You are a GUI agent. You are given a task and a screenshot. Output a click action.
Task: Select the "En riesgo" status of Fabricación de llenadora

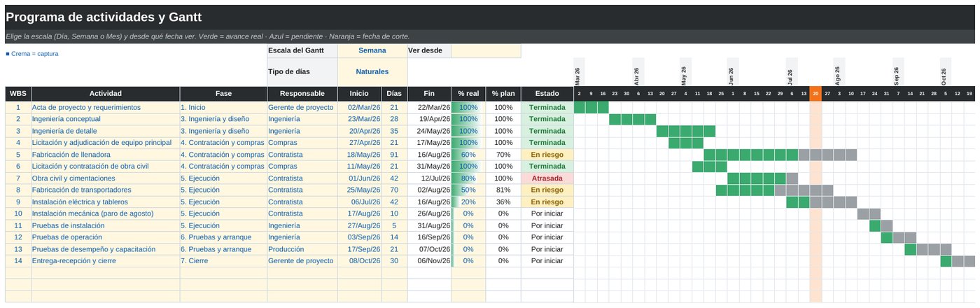point(547,155)
